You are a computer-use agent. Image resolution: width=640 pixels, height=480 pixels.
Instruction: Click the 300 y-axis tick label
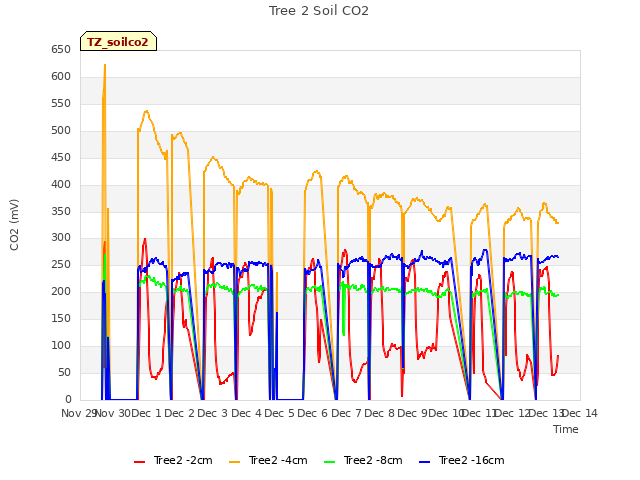61,238
